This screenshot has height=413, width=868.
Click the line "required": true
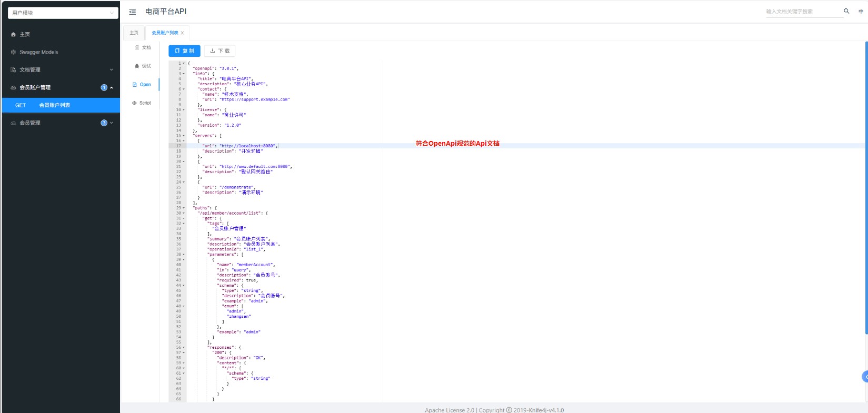[237, 280]
